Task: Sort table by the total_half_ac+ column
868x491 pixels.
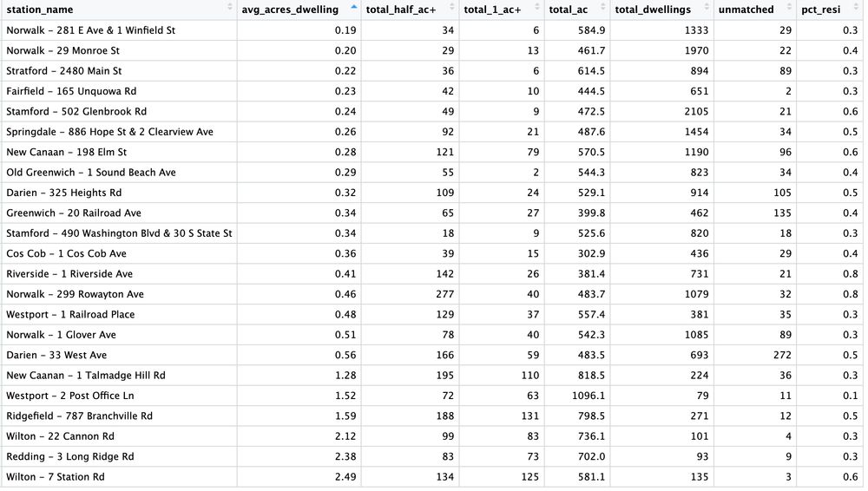Action: [410, 10]
